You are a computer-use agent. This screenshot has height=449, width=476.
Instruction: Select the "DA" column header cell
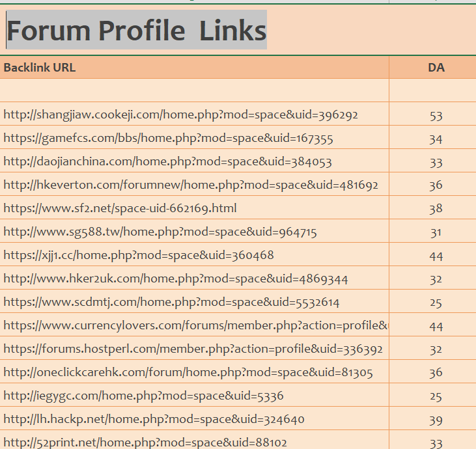436,68
